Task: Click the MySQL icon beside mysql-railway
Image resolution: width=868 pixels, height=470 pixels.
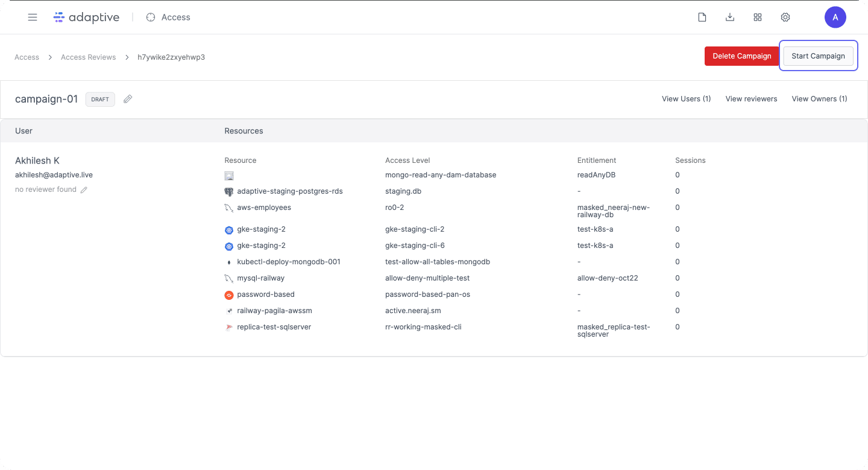Action: 229,279
